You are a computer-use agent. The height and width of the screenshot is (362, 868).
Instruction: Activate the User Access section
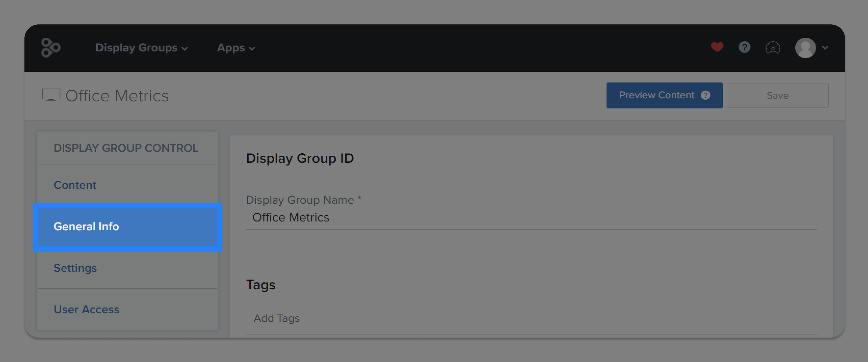point(86,309)
